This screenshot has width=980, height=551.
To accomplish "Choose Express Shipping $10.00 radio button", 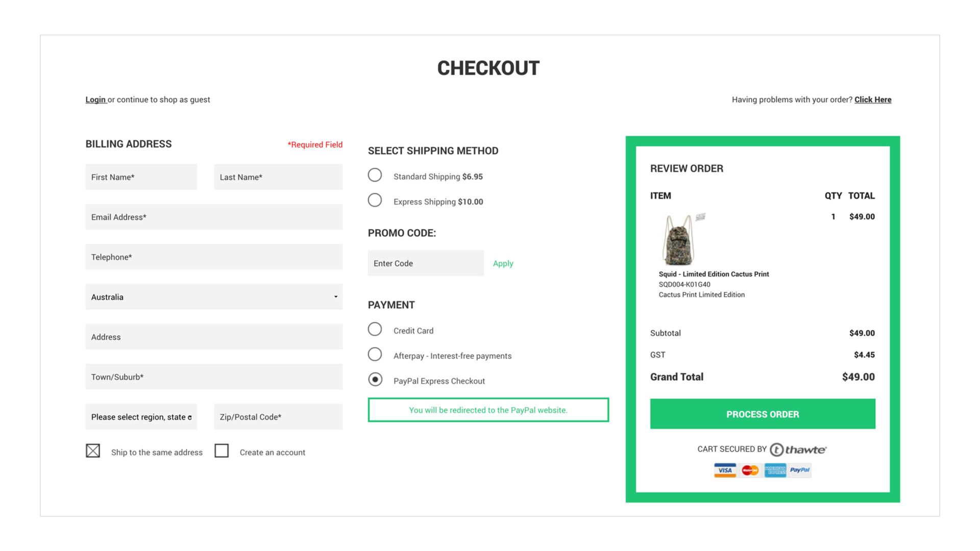I will [x=375, y=201].
